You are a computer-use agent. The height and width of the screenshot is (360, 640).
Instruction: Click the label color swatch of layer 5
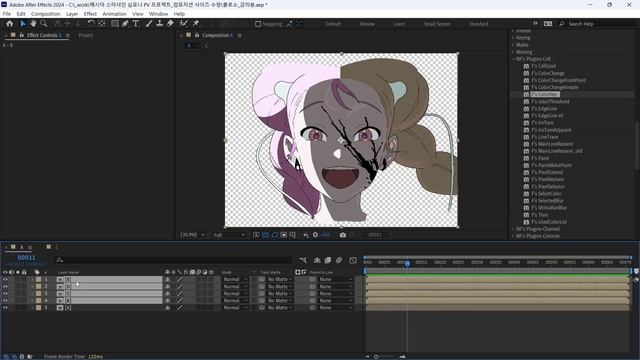(38, 308)
